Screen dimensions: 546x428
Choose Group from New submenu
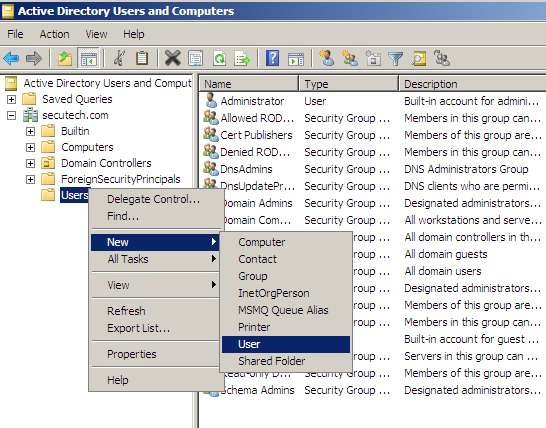pyautogui.click(x=286, y=276)
